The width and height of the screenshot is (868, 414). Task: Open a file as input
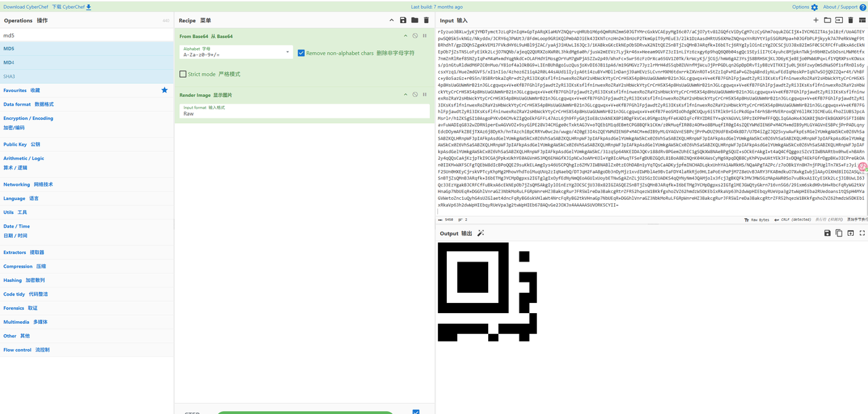(839, 20)
